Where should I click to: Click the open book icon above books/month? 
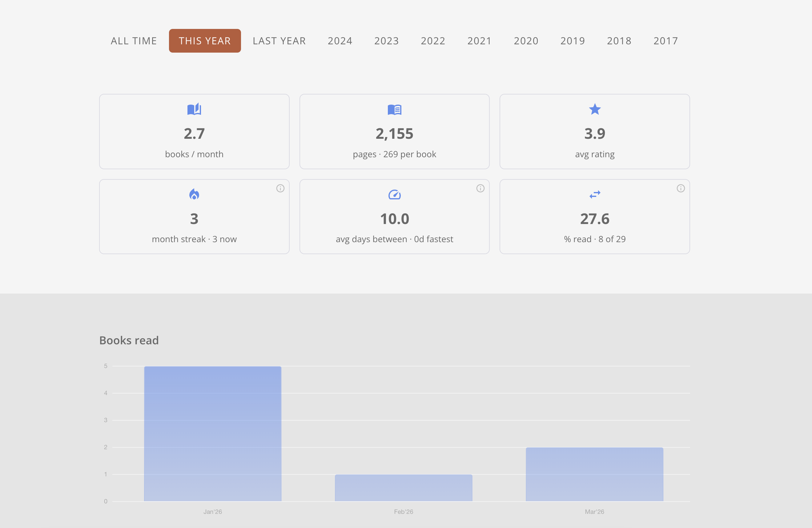[194, 110]
